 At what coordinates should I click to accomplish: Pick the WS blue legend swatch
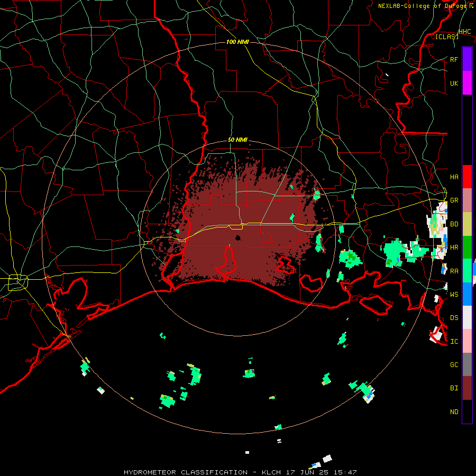click(467, 294)
